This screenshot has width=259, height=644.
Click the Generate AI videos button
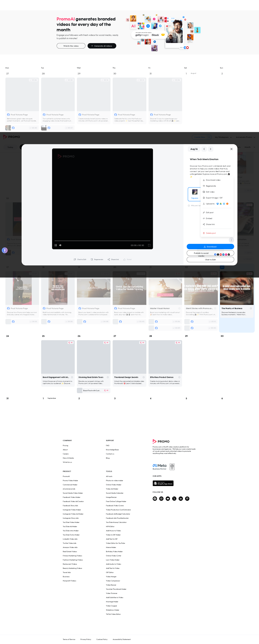pos(102,46)
